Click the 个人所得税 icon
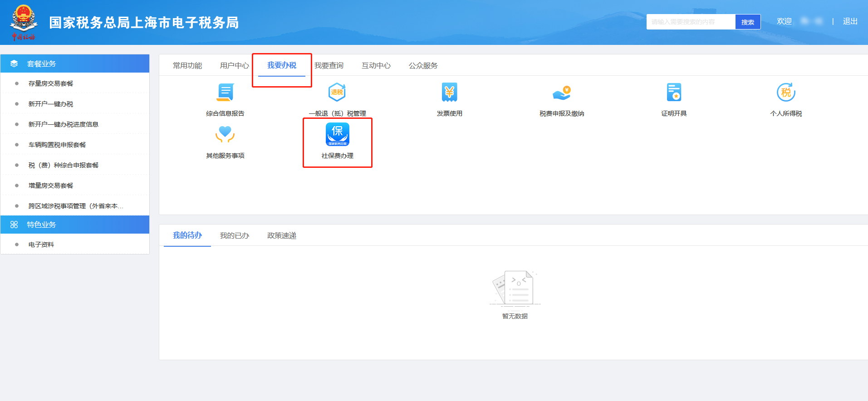Screen dimensions: 868x401 click(x=786, y=93)
